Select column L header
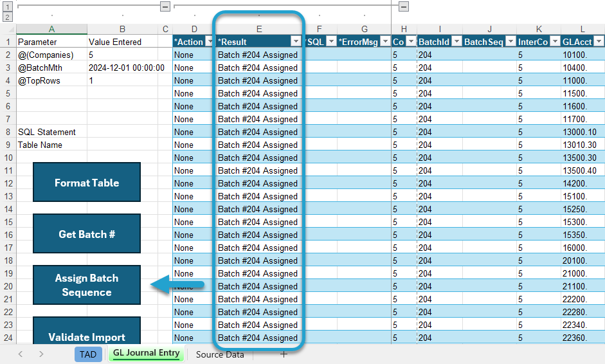605x364 pixels. [x=582, y=30]
